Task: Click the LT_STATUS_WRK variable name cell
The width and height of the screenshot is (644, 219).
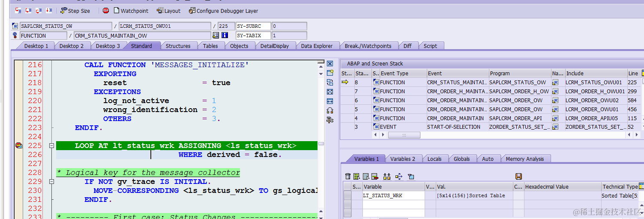Action: click(393, 195)
